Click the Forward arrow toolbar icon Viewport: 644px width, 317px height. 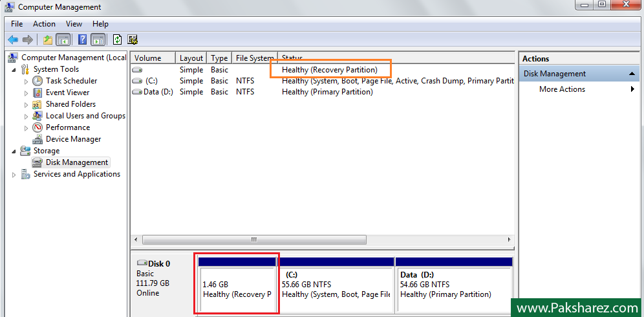[28, 40]
